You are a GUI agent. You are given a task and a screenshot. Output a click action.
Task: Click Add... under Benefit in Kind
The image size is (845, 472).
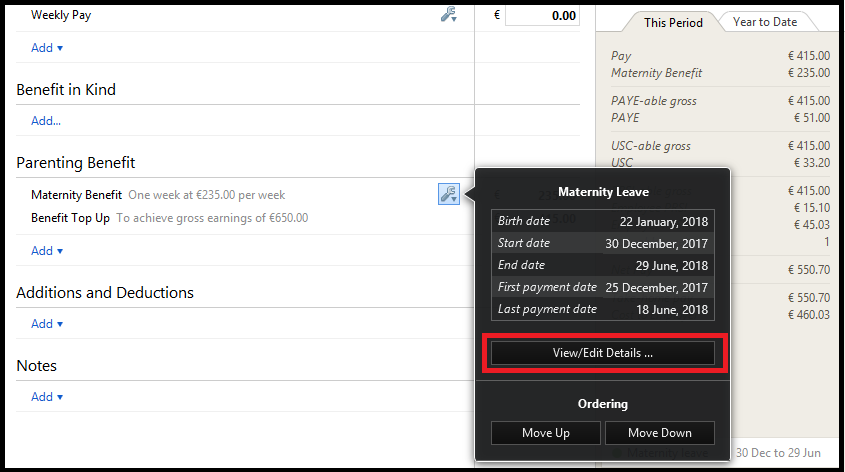click(46, 121)
